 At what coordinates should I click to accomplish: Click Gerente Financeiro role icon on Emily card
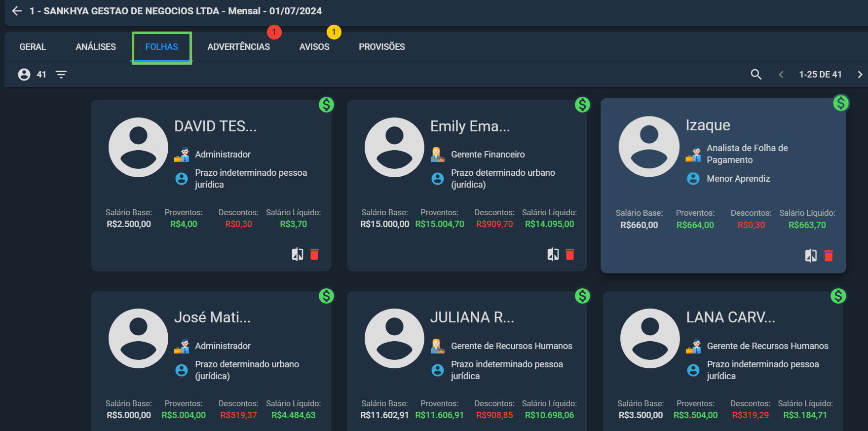coord(438,155)
